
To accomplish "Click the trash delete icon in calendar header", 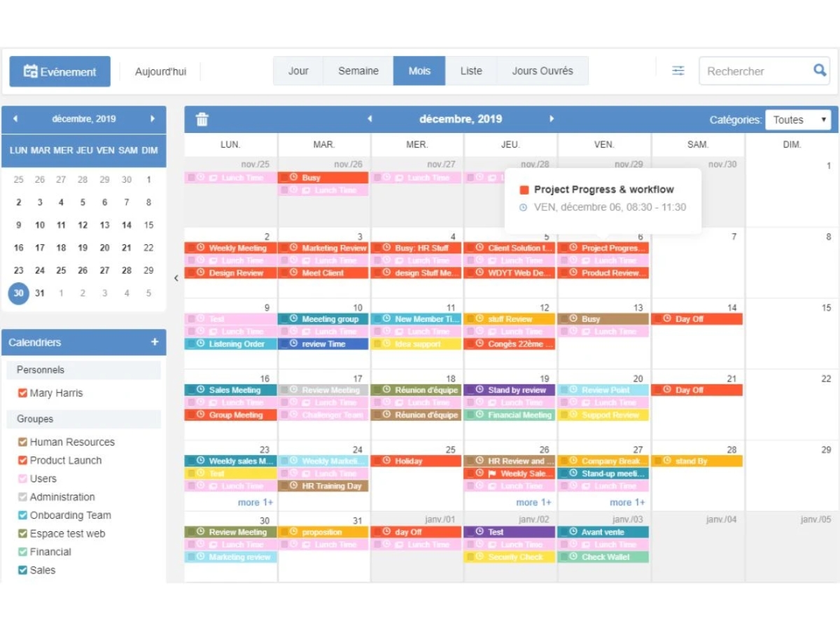I will point(202,120).
